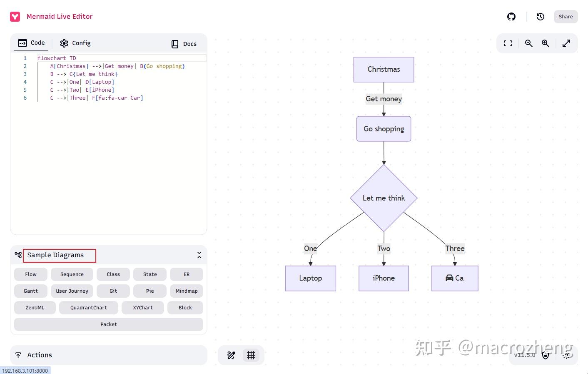Select the Config gear icon
The height and width of the screenshot is (374, 588).
[65, 43]
